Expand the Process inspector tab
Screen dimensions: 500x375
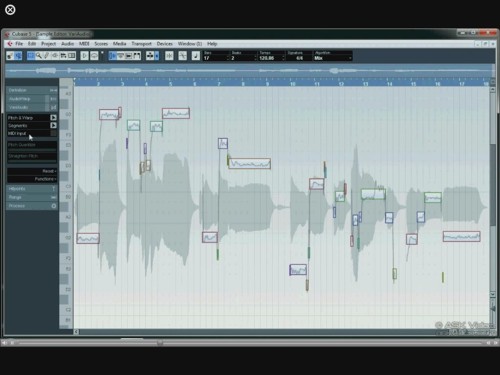pyautogui.click(x=32, y=206)
